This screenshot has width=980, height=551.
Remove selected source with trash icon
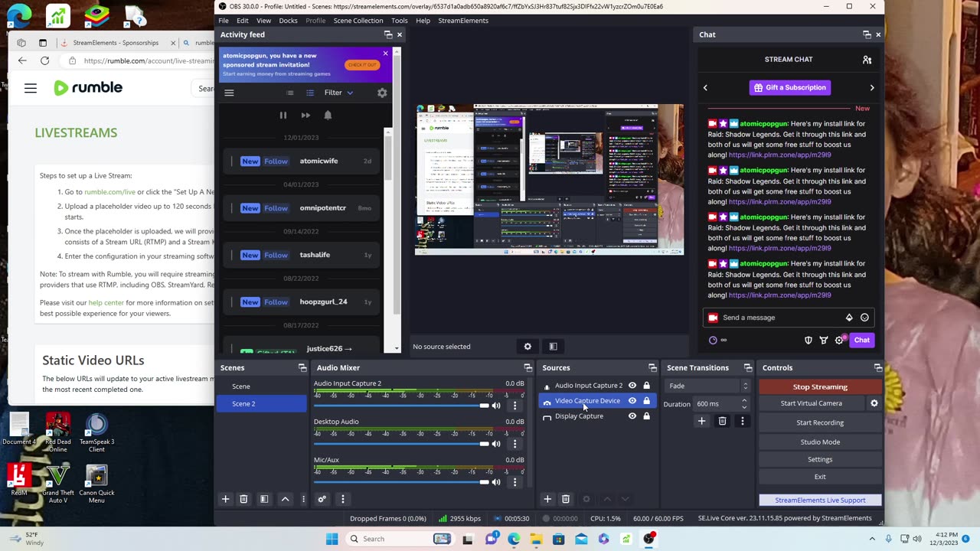click(x=566, y=499)
